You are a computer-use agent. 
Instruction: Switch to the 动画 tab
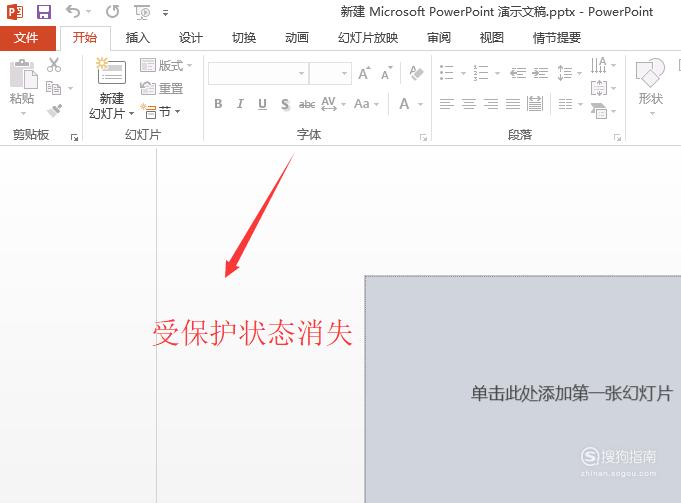[x=297, y=38]
